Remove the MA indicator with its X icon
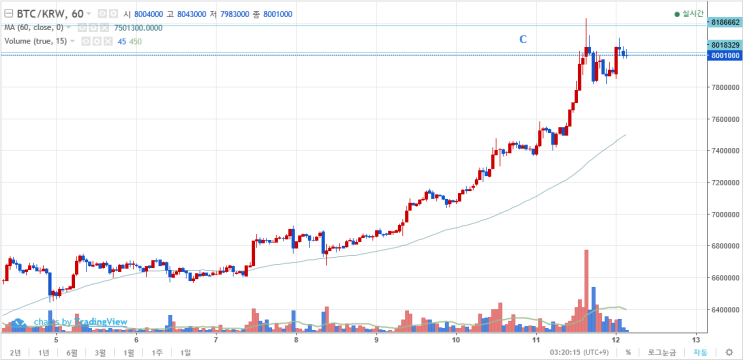The height and width of the screenshot is (360, 743). click(x=105, y=28)
